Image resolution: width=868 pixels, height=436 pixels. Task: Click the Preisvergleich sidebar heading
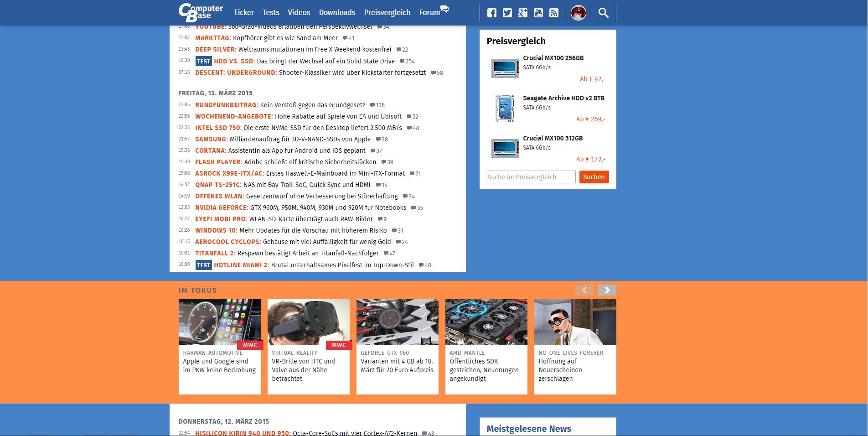[516, 41]
